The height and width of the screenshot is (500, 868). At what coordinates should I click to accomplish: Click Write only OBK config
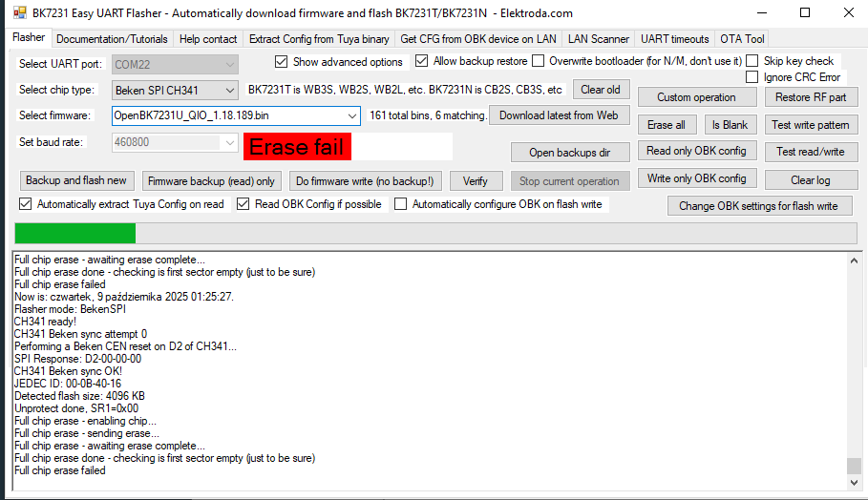(x=696, y=178)
